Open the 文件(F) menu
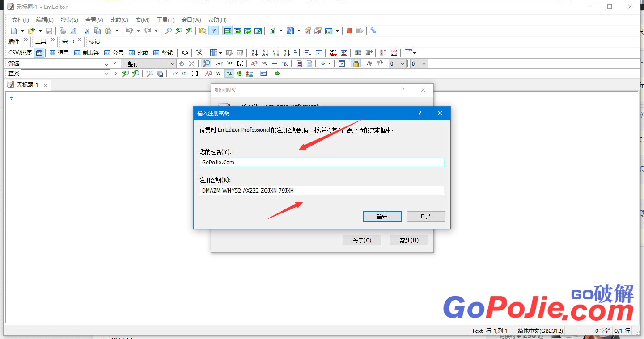Image resolution: width=644 pixels, height=339 pixels. click(20, 20)
